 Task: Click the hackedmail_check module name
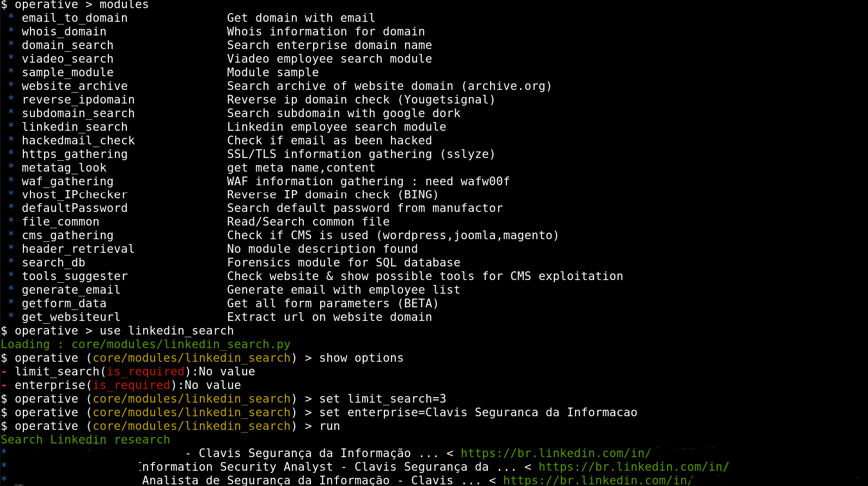click(x=78, y=141)
